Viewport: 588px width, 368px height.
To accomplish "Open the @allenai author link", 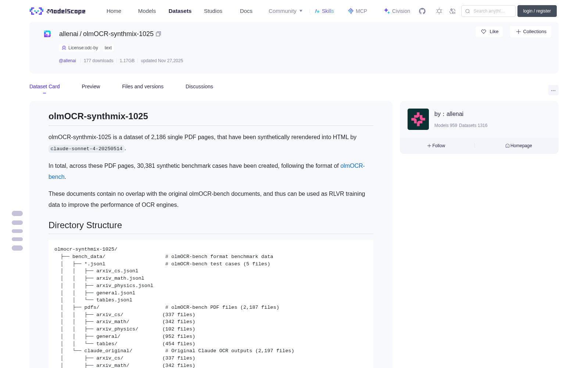I will tap(67, 61).
